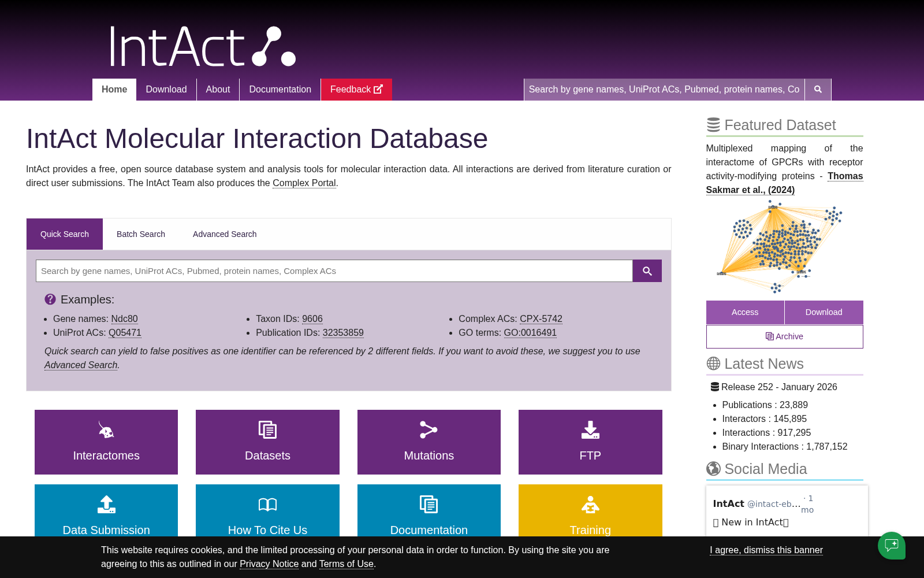The height and width of the screenshot is (578, 924).
Task: Click the CPX-5742 complex example link
Action: click(x=541, y=319)
